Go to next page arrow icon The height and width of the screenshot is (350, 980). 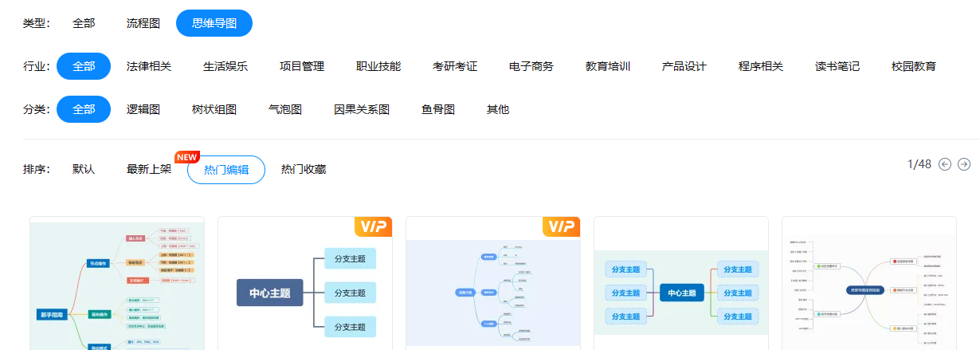click(x=964, y=164)
